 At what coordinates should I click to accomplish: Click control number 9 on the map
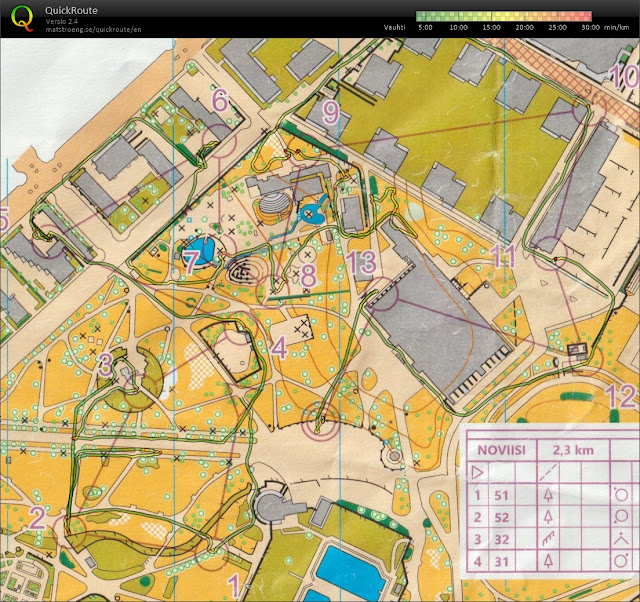(x=330, y=112)
